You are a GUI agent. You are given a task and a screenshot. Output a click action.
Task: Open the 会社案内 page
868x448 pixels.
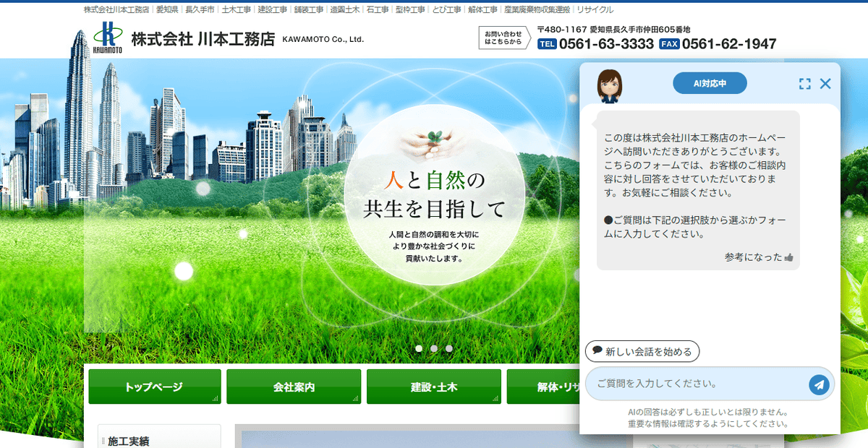294,387
